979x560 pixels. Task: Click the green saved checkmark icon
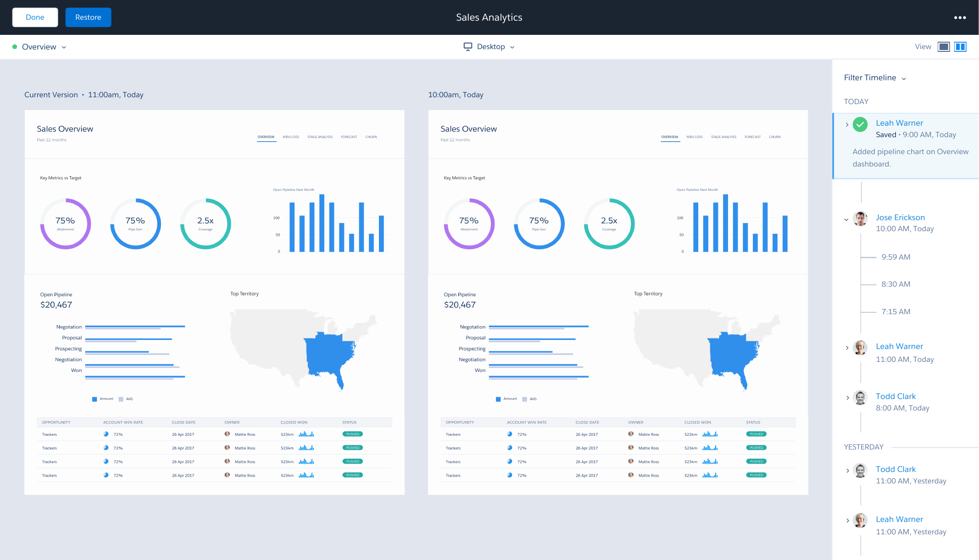pos(860,124)
